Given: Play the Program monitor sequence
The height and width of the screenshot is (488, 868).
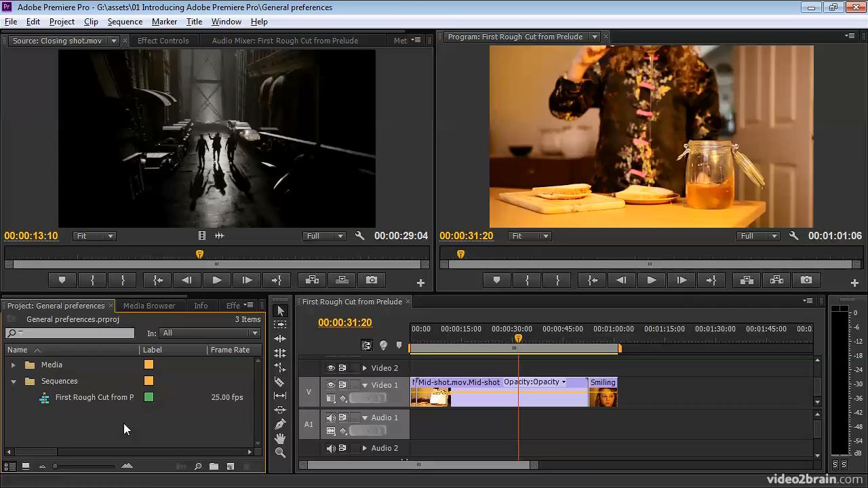Looking at the screenshot, I should pos(652,280).
